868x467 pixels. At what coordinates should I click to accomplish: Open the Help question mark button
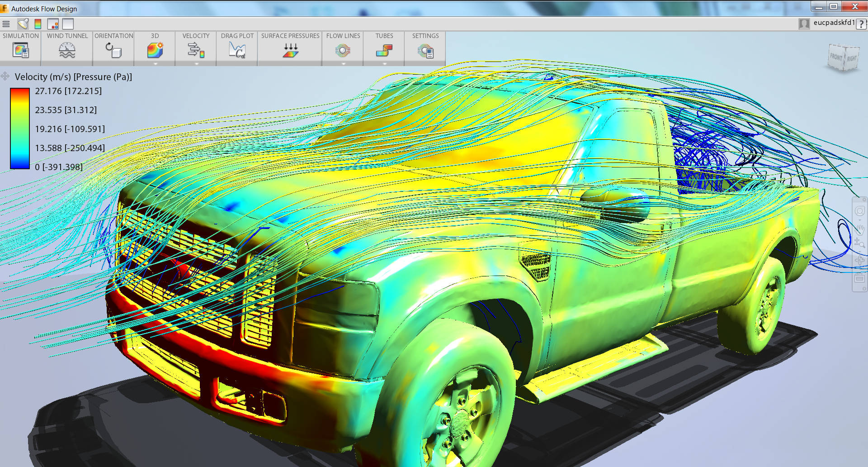click(x=861, y=24)
